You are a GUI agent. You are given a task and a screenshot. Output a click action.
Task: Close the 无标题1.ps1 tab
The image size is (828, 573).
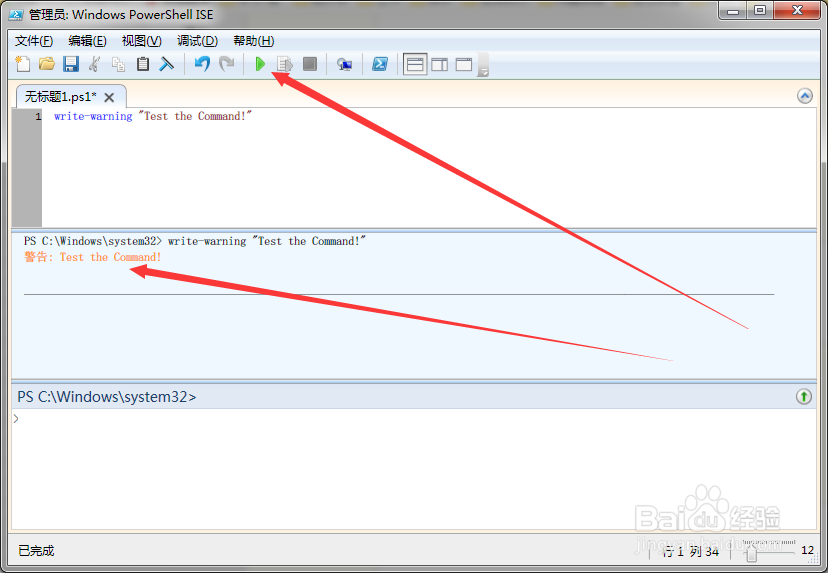click(109, 98)
